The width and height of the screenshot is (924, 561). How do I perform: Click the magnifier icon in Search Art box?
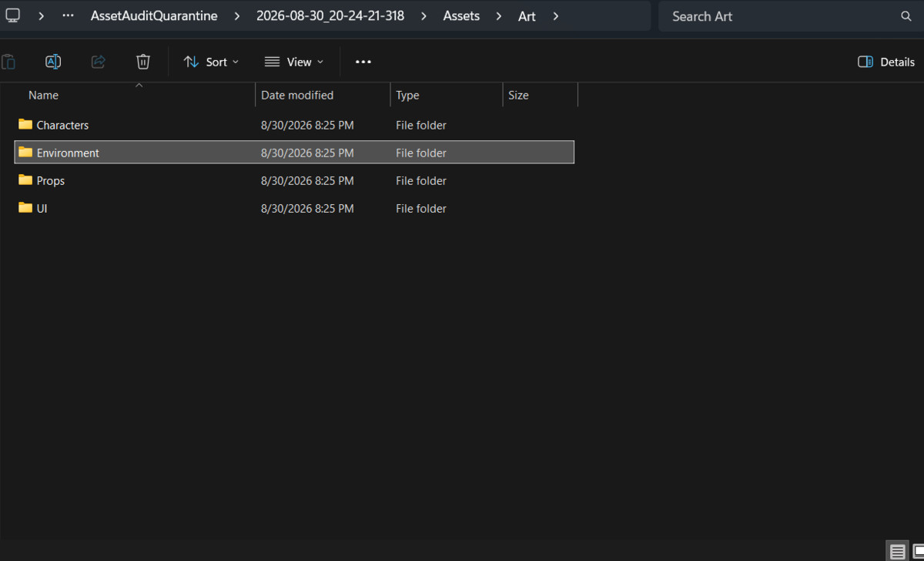pos(906,16)
